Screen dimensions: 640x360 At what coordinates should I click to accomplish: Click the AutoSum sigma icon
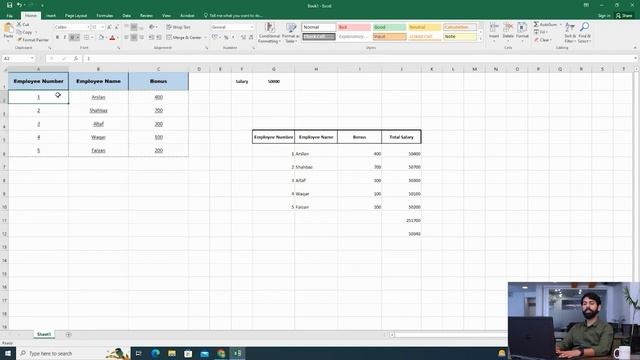pyautogui.click(x=536, y=24)
